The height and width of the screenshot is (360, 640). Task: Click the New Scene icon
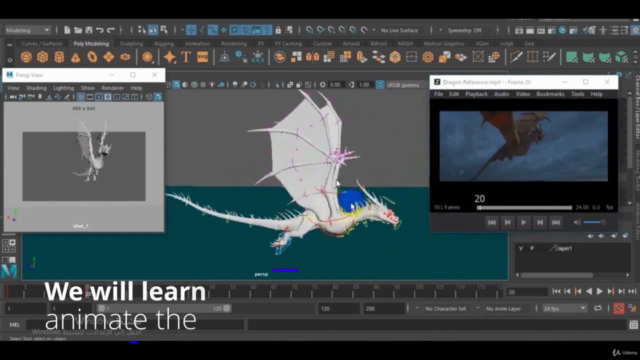[x=67, y=30]
